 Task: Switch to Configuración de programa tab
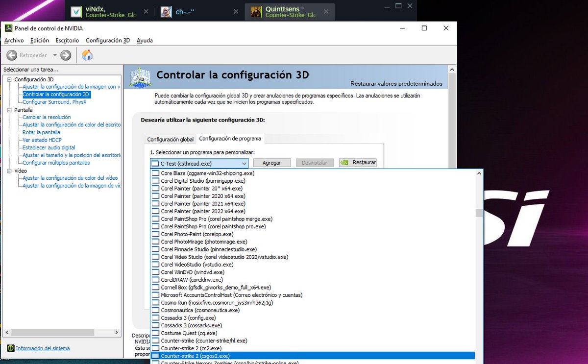coord(230,139)
